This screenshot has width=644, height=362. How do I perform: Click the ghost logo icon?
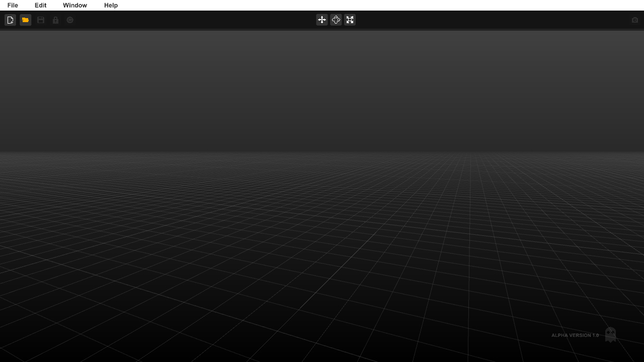coord(610,334)
